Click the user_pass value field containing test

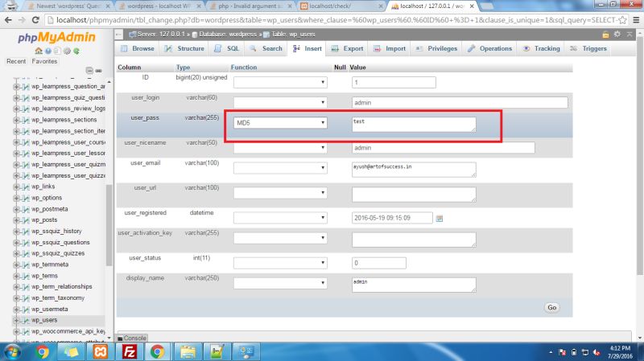[x=414, y=125]
